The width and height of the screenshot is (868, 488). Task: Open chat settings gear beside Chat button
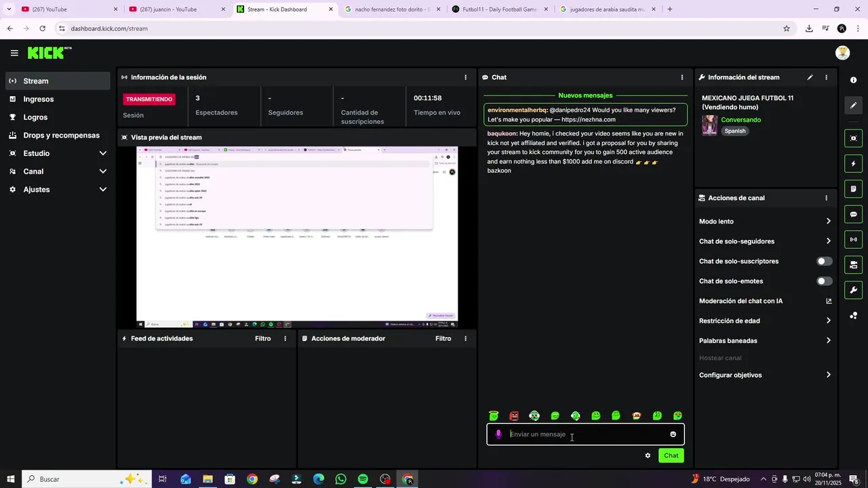point(648,455)
